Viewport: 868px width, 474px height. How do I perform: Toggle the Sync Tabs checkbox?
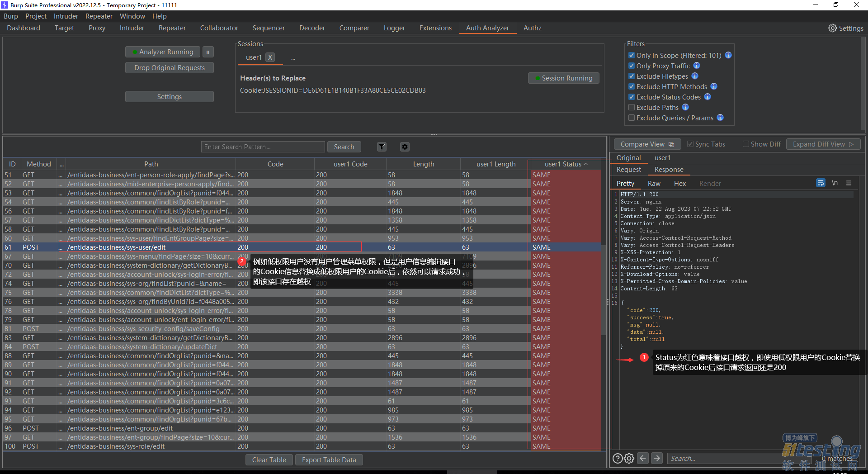(x=690, y=144)
